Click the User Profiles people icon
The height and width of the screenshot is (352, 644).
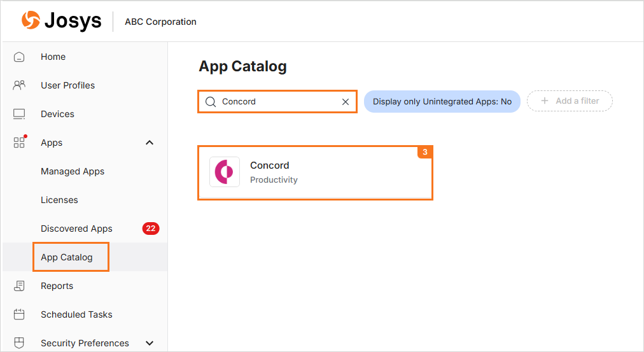point(19,85)
